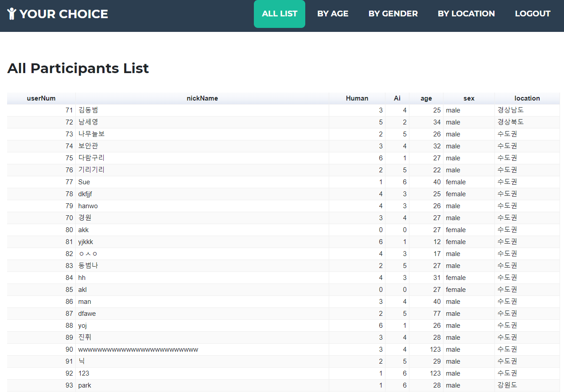564x392 pixels.
Task: Click the nickname hh
Action: 82,278
